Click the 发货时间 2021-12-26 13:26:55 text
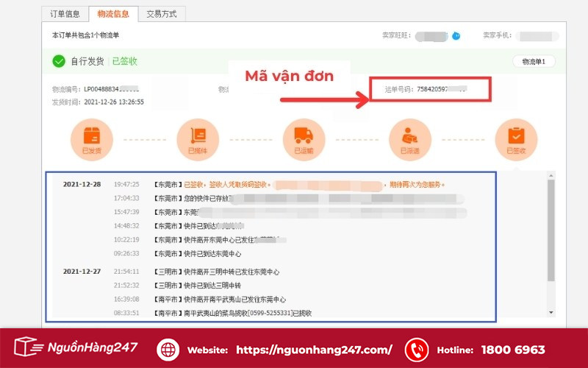 98,102
